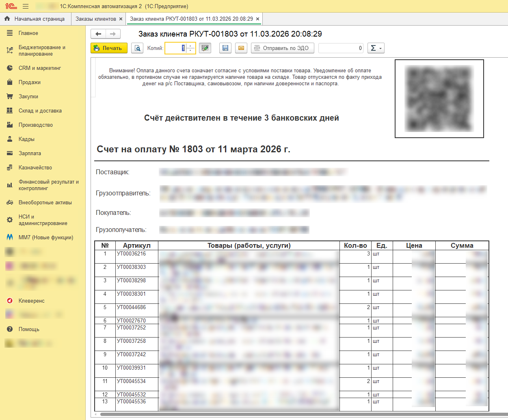Image resolution: width=508 pixels, height=420 pixels.
Task: Go forward with the right arrow
Action: (x=113, y=34)
